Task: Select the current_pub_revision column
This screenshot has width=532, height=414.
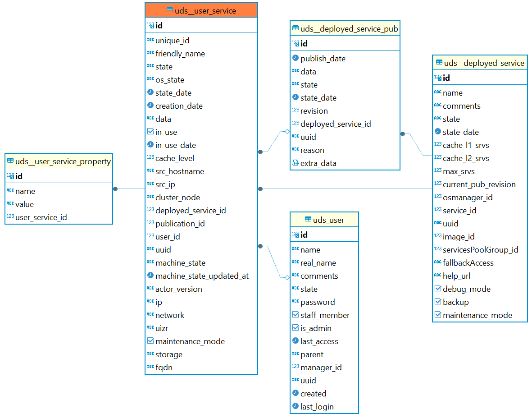Action: (x=479, y=184)
